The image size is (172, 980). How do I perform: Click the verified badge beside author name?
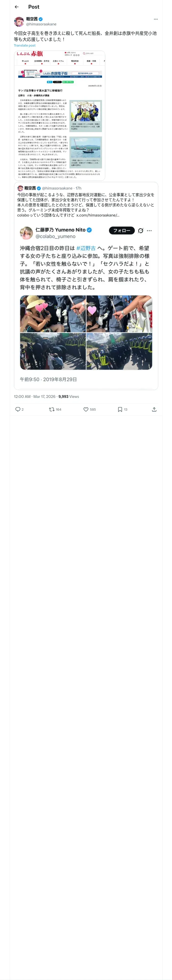point(41,19)
